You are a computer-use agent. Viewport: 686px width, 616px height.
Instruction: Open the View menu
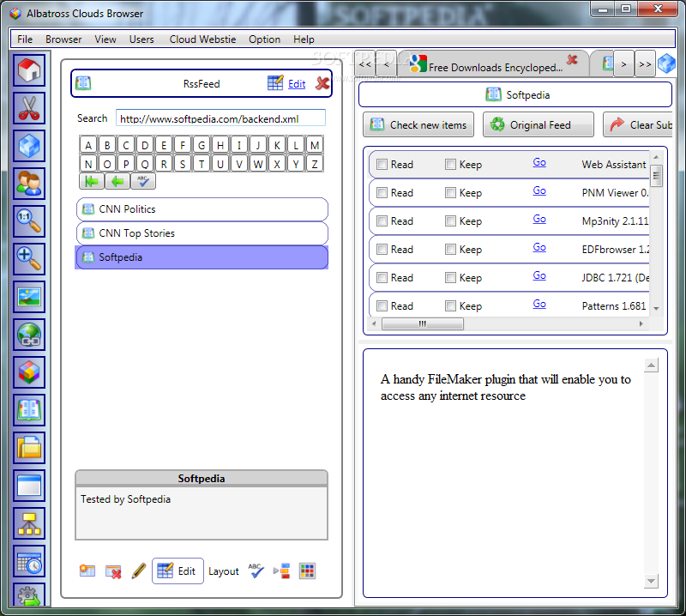click(105, 39)
